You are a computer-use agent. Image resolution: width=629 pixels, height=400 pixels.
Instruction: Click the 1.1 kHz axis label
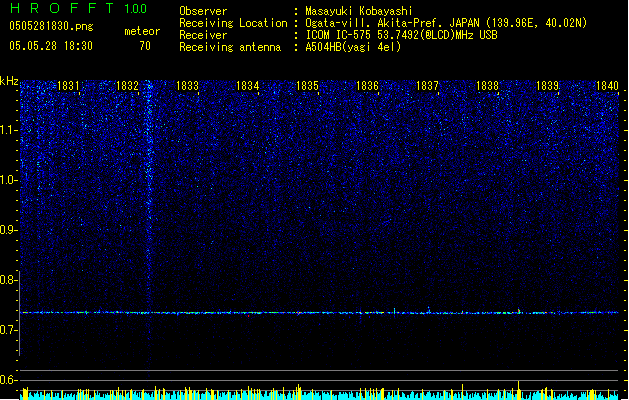9,130
